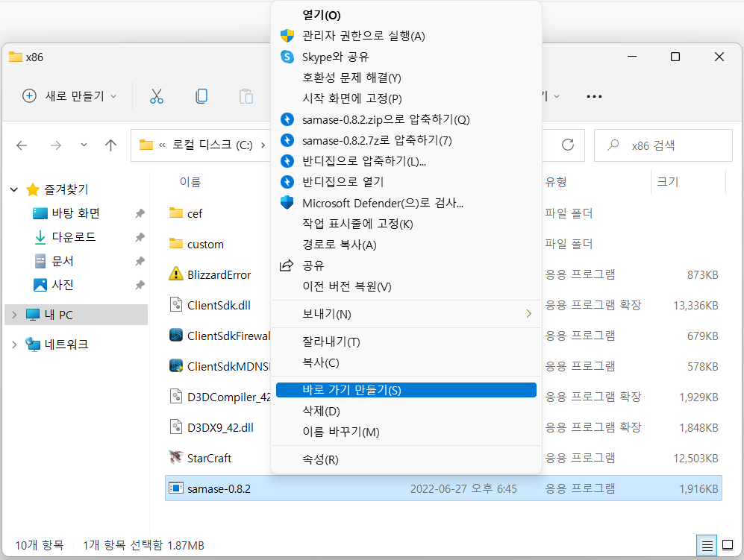Click the Paste clipboard icon in toolbar

(x=246, y=96)
